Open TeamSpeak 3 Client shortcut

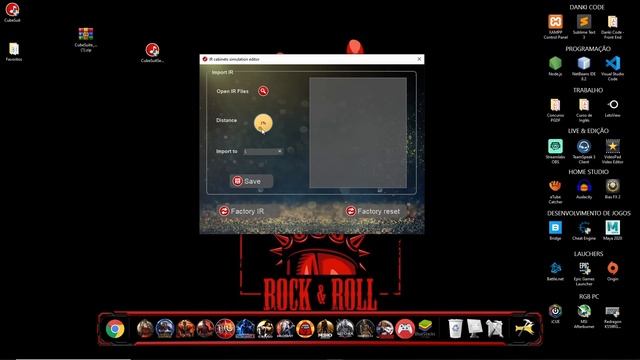coord(584,151)
